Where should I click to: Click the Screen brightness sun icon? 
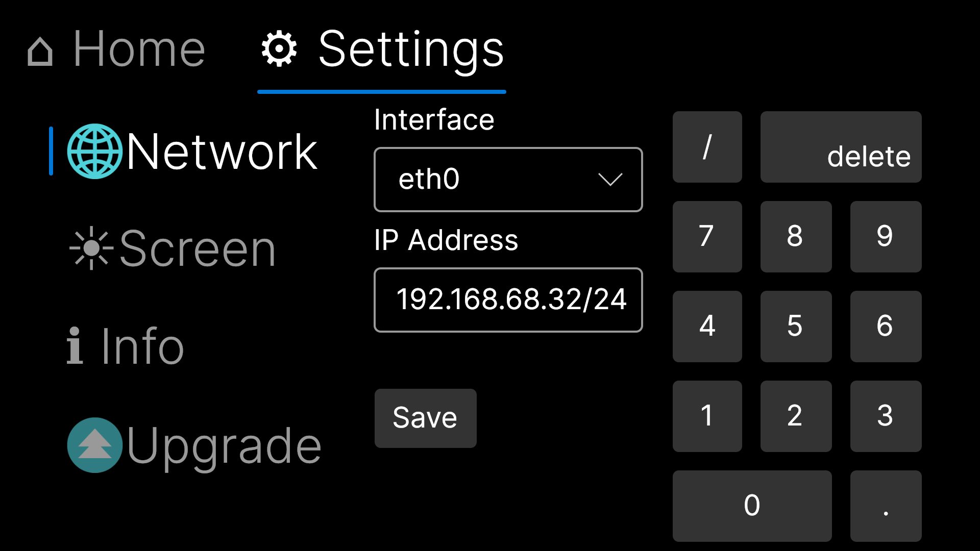tap(91, 248)
